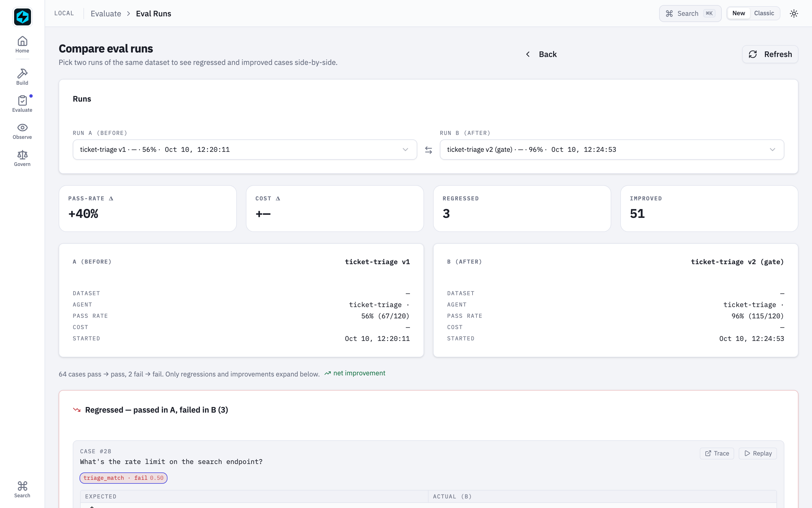Toggle the light/dark theme sun icon

(x=794, y=14)
